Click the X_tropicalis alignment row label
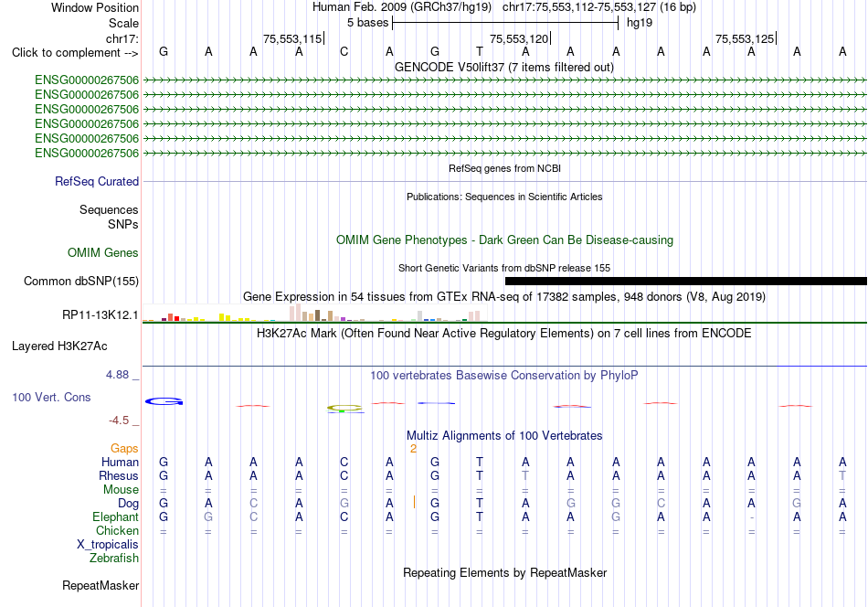Screen dimensions: 868x607 click(108, 545)
